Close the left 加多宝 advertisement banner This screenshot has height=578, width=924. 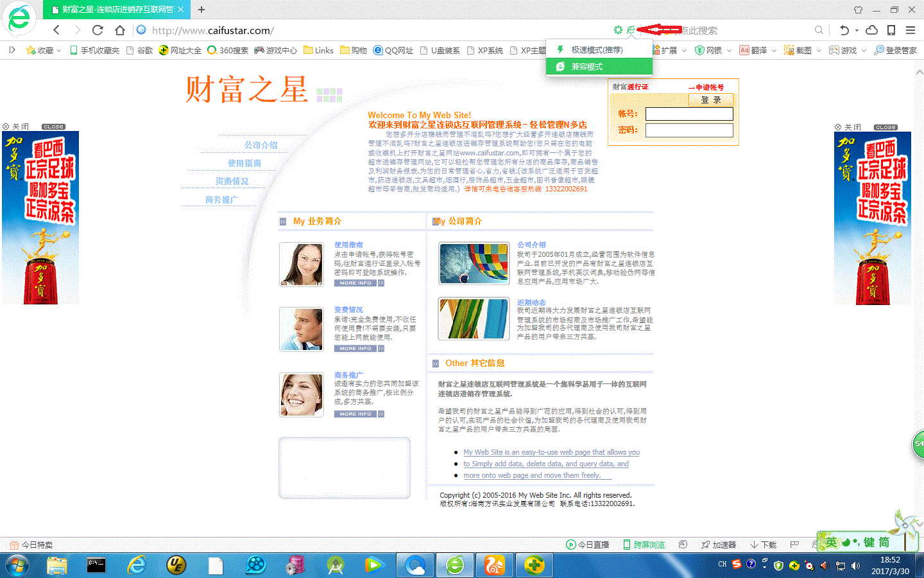point(17,127)
